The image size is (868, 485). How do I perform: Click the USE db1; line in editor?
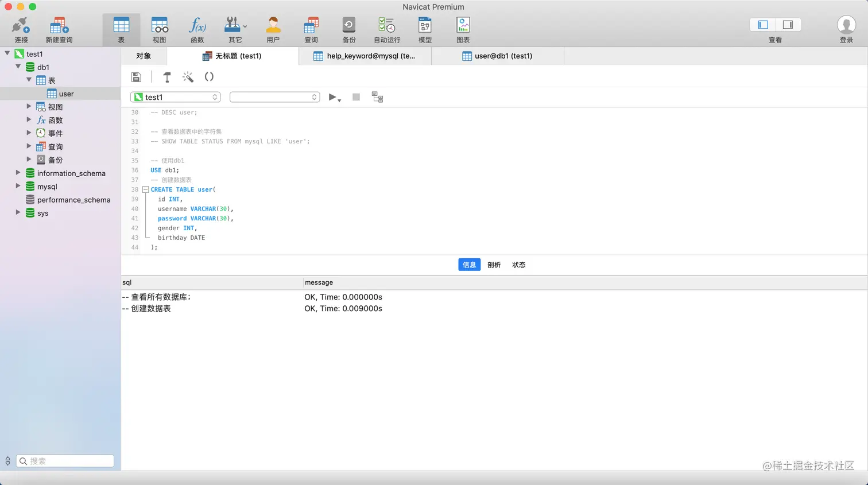pyautogui.click(x=165, y=170)
